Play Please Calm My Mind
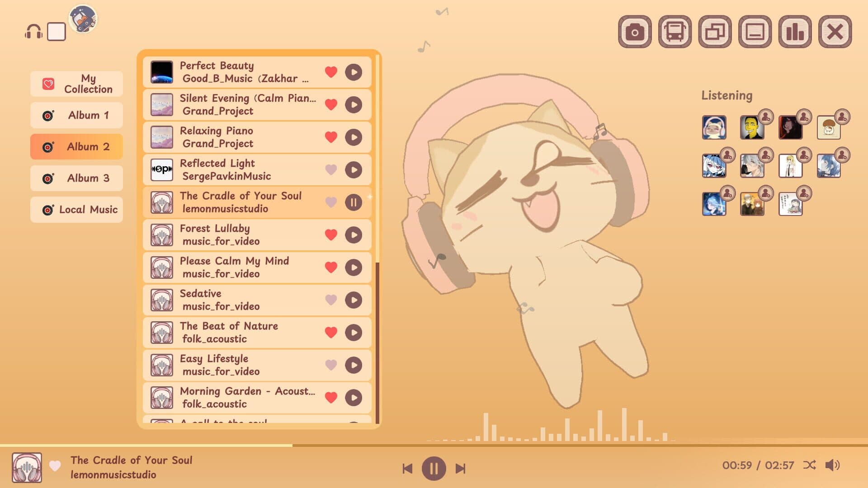This screenshot has height=488, width=868. click(354, 267)
